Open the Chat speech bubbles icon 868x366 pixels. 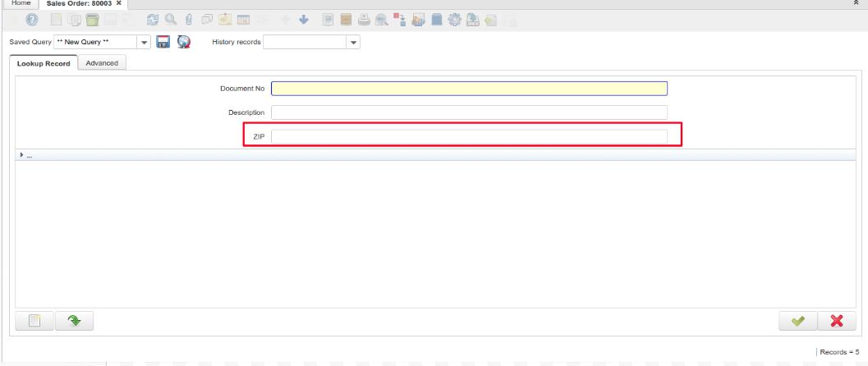[207, 21]
